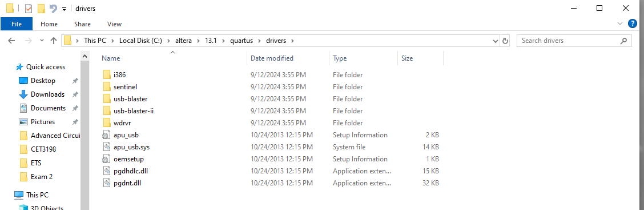Screen dimensions: 644x210
Task: Go up one level with Up arrow
Action: pos(54,41)
